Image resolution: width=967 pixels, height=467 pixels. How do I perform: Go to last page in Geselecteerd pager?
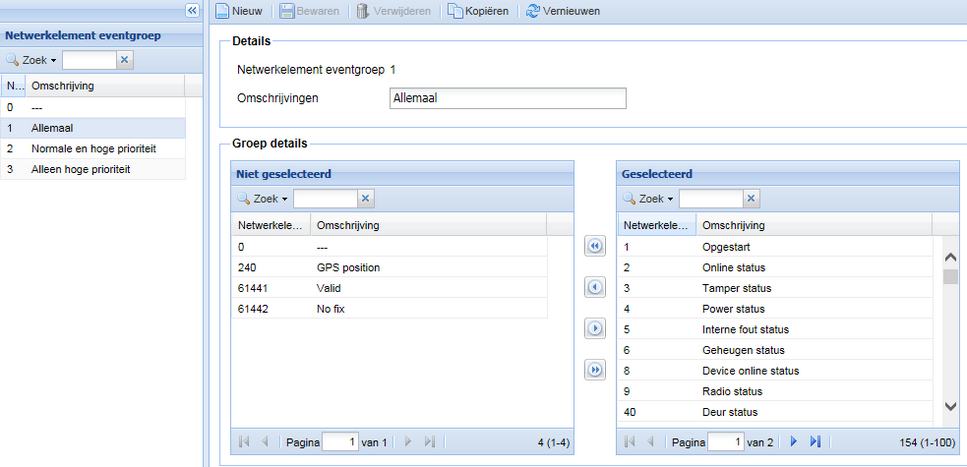coord(815,442)
